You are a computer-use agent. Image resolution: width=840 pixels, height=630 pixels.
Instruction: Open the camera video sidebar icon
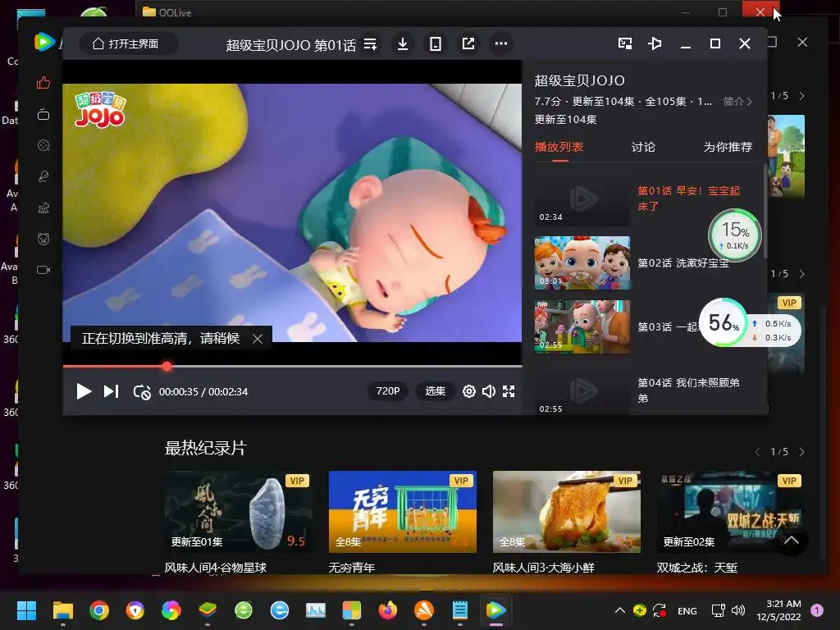(43, 269)
